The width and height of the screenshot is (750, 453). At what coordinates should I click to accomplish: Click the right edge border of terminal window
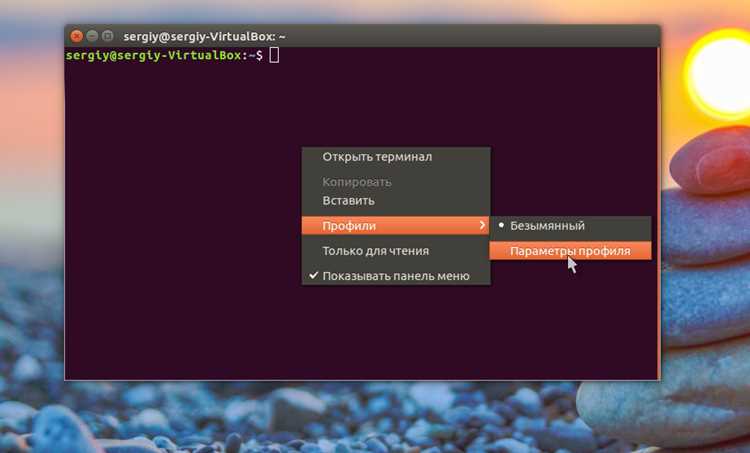tap(660, 213)
